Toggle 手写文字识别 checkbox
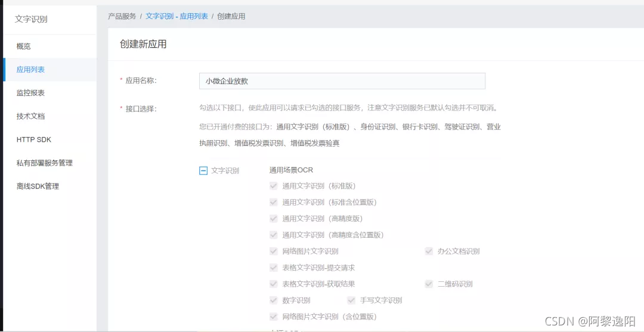The image size is (644, 332). click(351, 300)
